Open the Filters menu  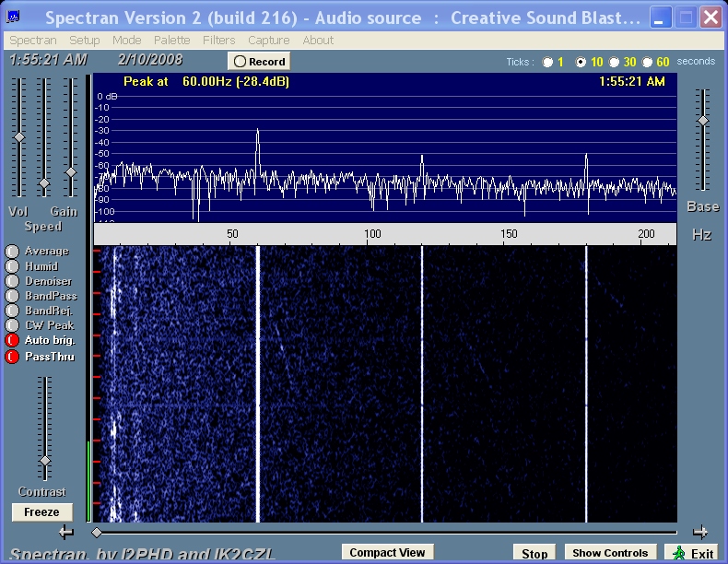218,41
